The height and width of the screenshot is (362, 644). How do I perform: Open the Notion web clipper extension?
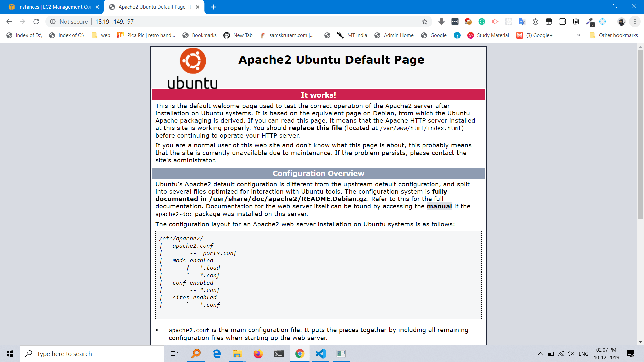coord(576,22)
